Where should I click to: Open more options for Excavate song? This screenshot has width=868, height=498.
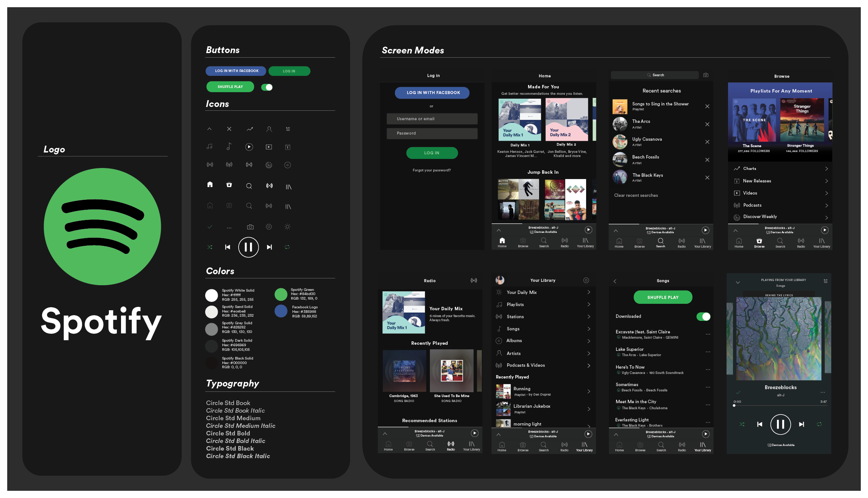click(x=708, y=334)
